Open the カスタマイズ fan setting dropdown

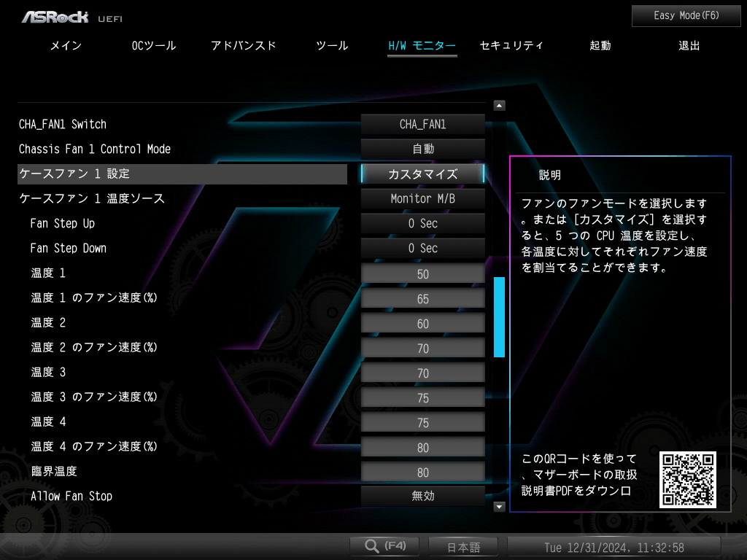tap(422, 174)
